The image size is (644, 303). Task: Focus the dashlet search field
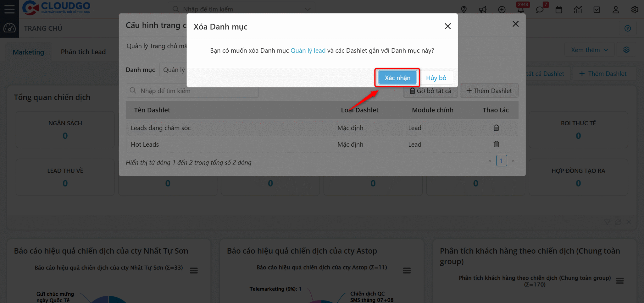pyautogui.click(x=192, y=91)
